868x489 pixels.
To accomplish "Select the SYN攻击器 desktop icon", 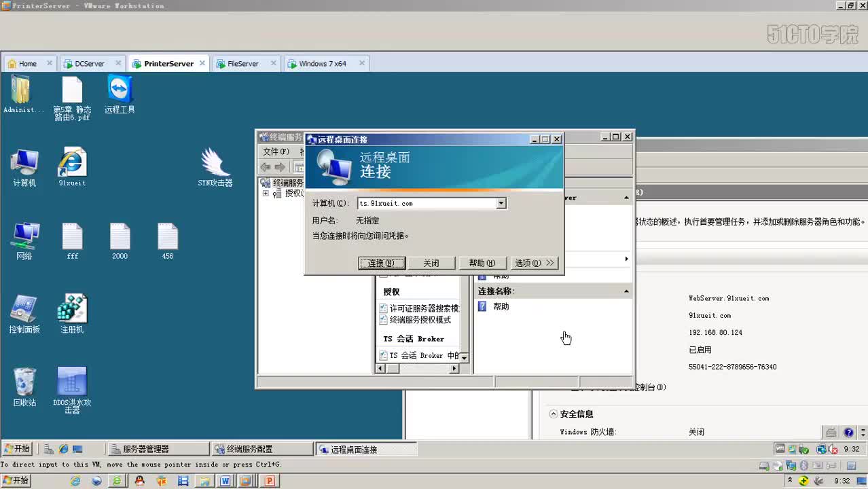I will [215, 168].
